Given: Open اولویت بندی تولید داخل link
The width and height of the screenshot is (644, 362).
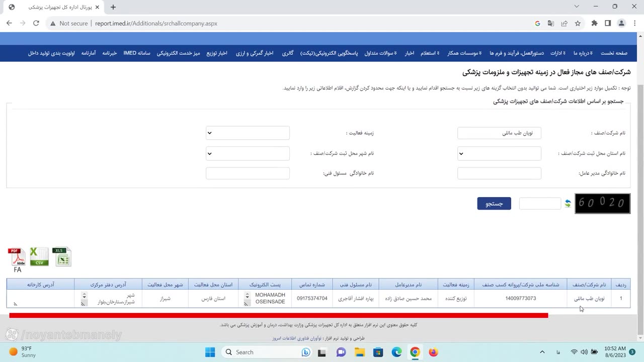Looking at the screenshot, I should click(x=51, y=53).
